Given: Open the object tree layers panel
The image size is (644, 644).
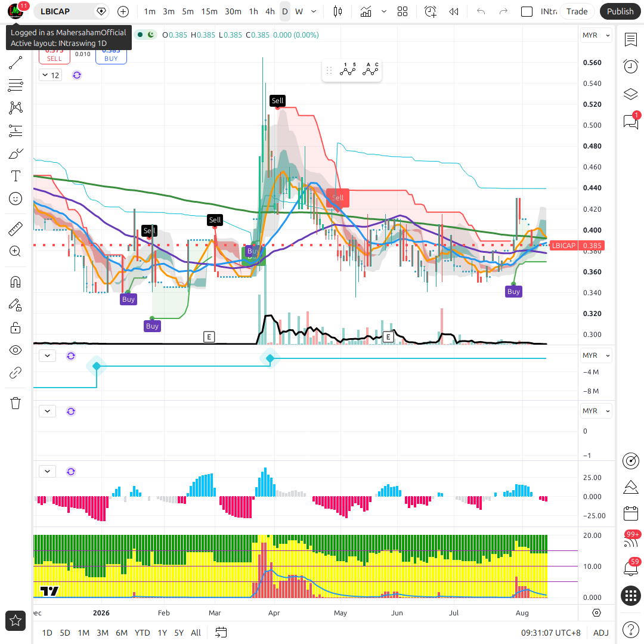Looking at the screenshot, I should 631,94.
